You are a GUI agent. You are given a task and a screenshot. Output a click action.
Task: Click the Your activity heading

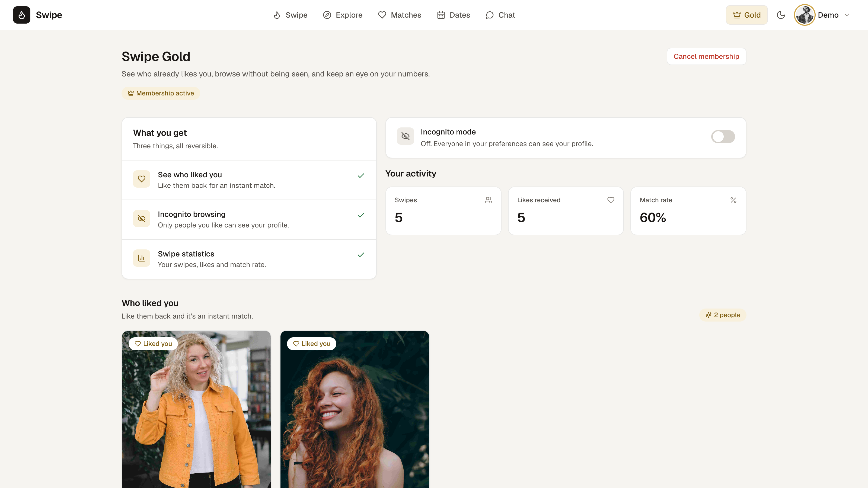point(411,174)
